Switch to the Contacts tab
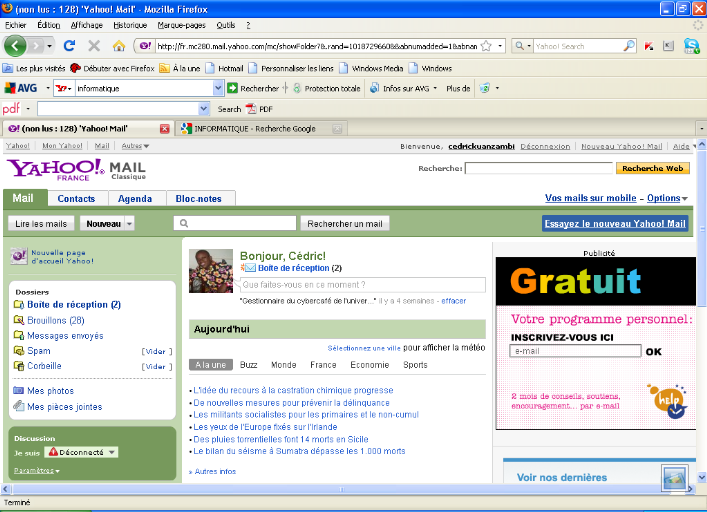707x512 pixels. click(x=76, y=199)
